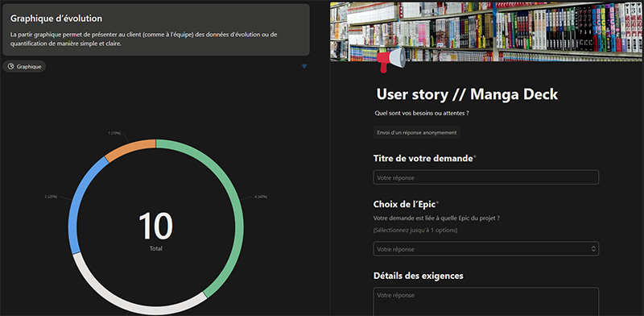Select the orange donut chart segment
Viewport: 644px width, 316px height.
pos(130,149)
